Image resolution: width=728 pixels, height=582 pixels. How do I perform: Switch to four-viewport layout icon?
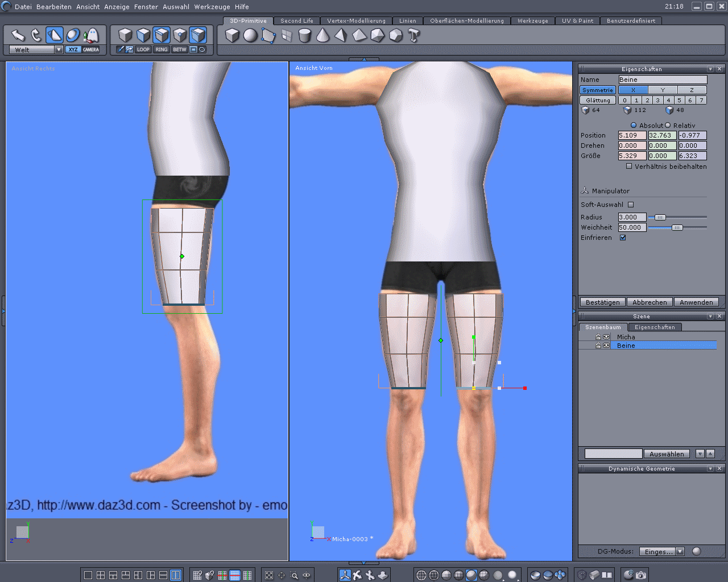click(x=101, y=575)
